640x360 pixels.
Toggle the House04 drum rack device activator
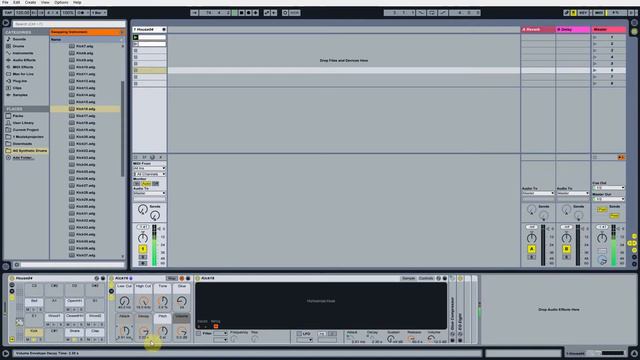coord(11,278)
